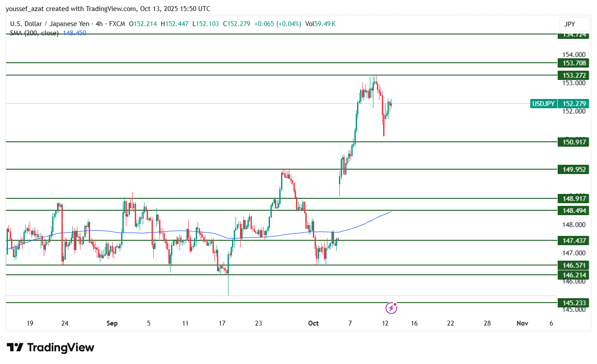Image resolution: width=597 pixels, height=364 pixels.
Task: Select the 146.571 support level label
Action: pos(574,265)
